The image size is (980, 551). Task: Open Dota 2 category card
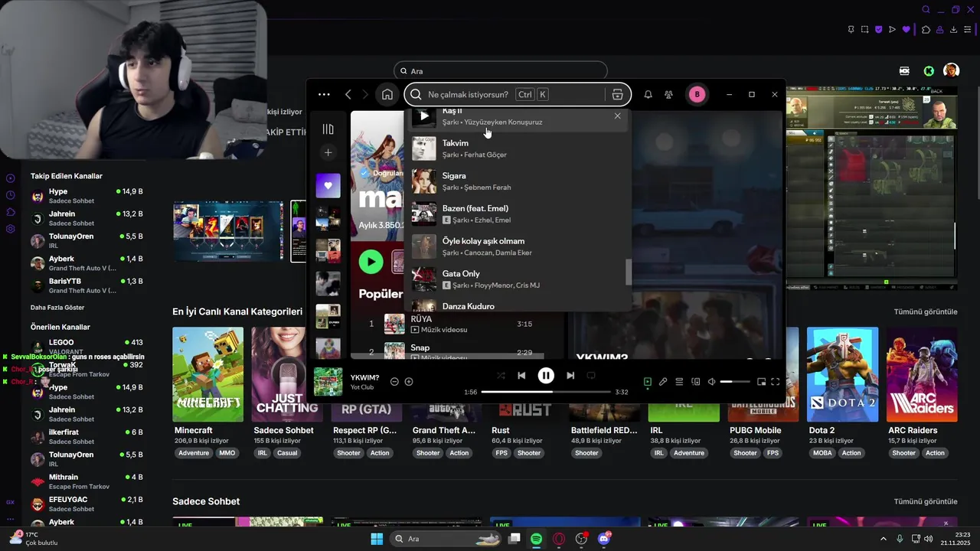(842, 374)
